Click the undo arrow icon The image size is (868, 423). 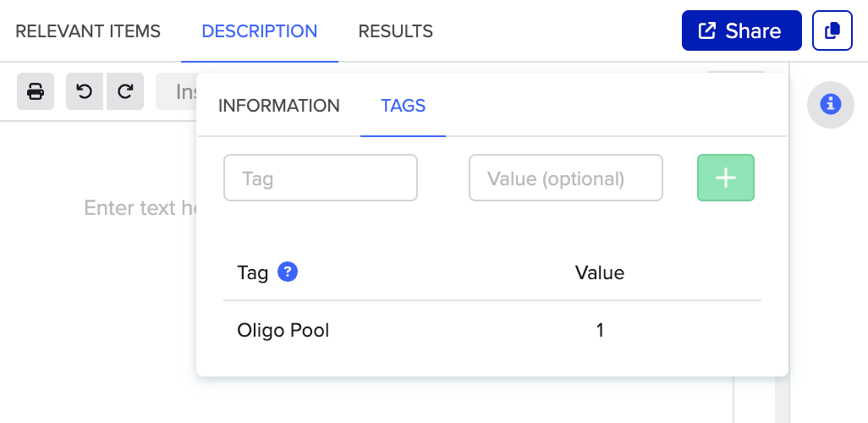(85, 91)
